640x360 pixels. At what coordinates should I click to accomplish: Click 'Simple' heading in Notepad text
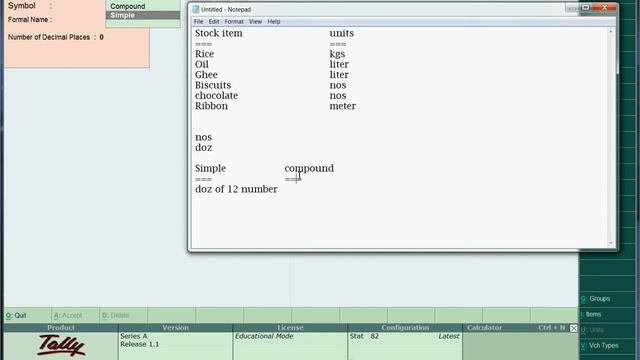[210, 169]
